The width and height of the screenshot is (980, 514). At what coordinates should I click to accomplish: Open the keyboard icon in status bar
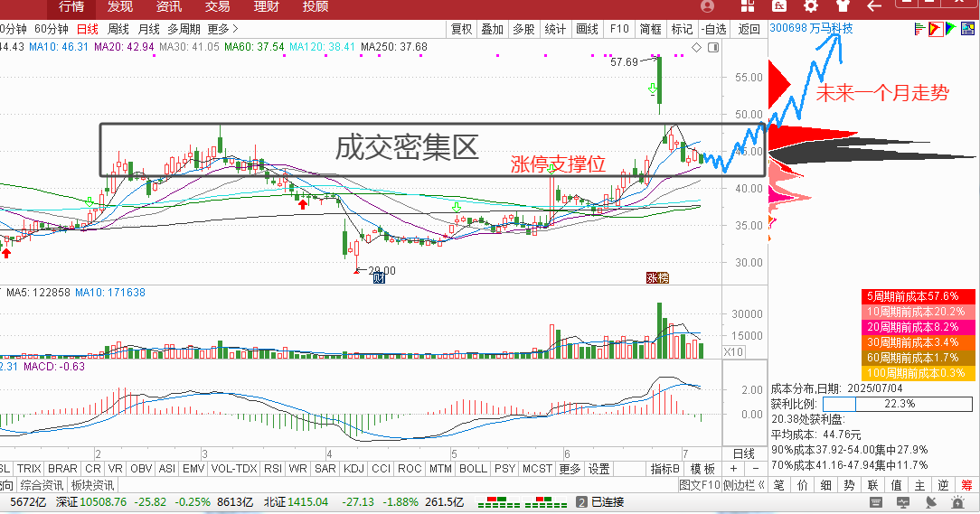coord(876,502)
